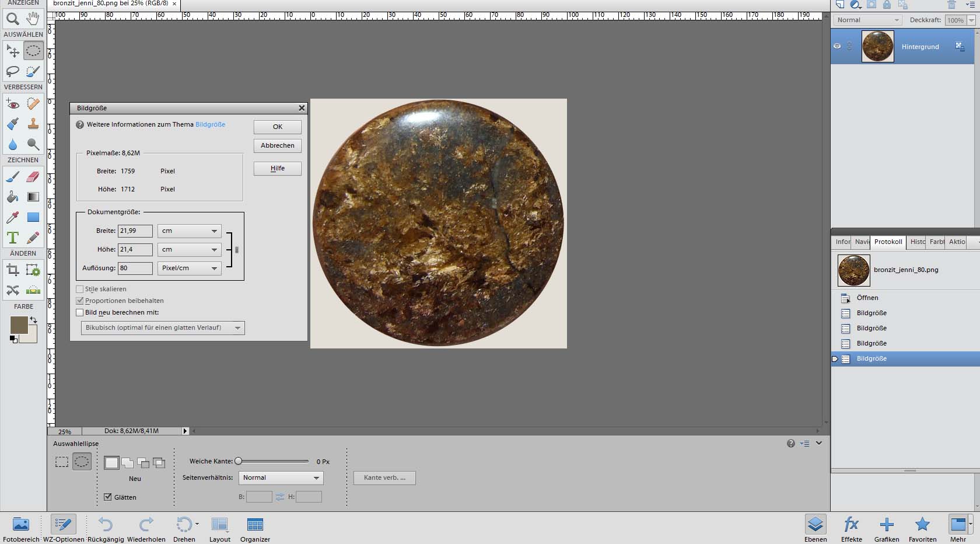The image size is (980, 544).
Task: Select the Zoom magnifier tool
Action: [x=12, y=19]
